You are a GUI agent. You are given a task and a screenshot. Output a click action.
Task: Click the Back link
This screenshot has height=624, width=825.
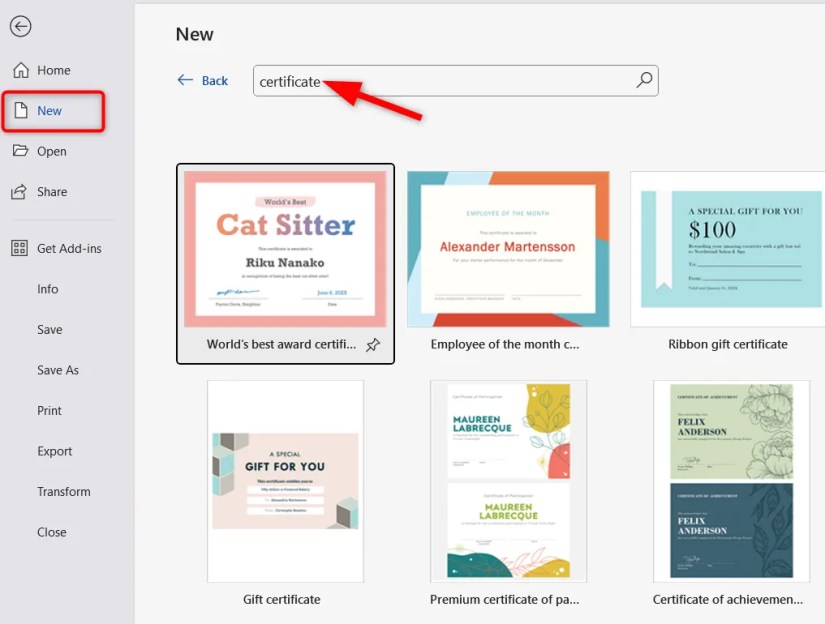215,80
